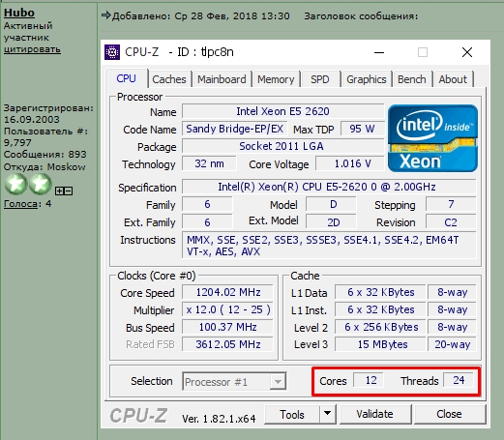Click the Откуда: Moskow location text
This screenshot has width=504, height=440.
[x=44, y=167]
